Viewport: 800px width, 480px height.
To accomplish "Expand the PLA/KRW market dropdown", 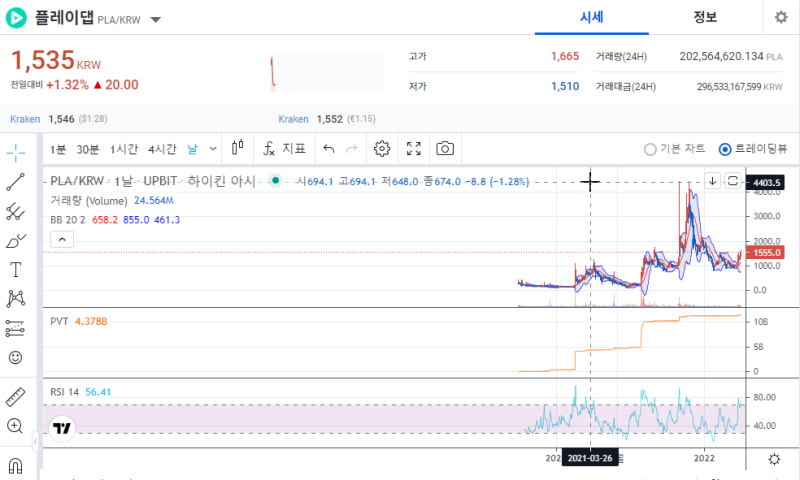I will (x=156, y=20).
